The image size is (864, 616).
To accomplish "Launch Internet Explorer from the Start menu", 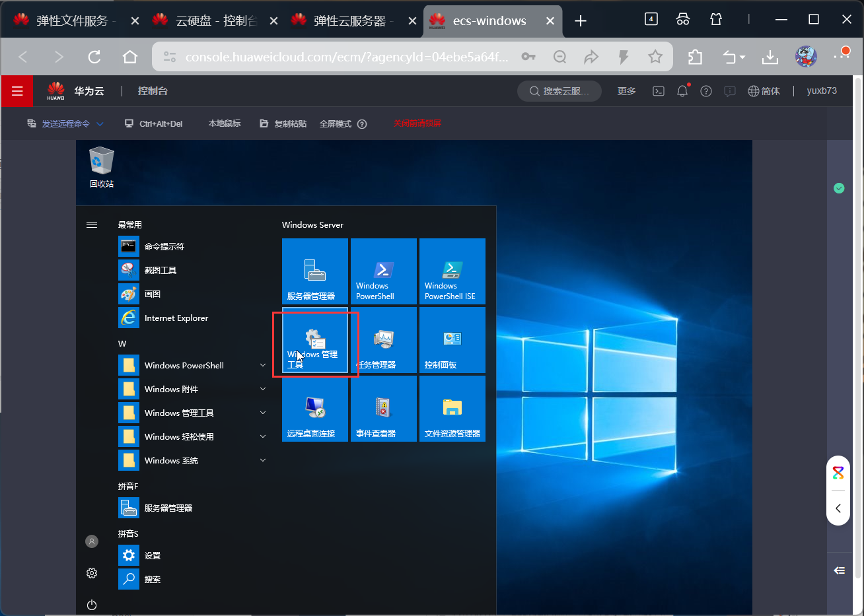I will 192,318.
